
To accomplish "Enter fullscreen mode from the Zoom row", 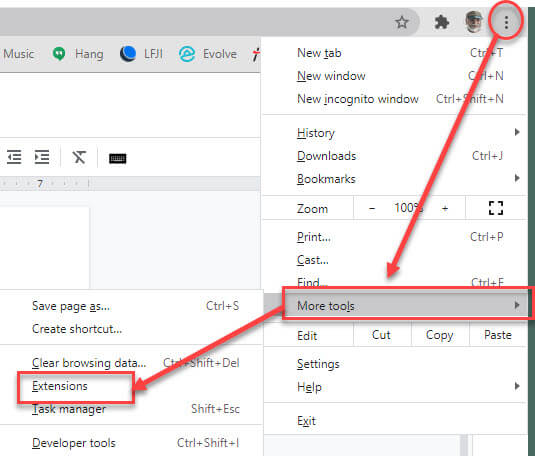I will pyautogui.click(x=495, y=208).
